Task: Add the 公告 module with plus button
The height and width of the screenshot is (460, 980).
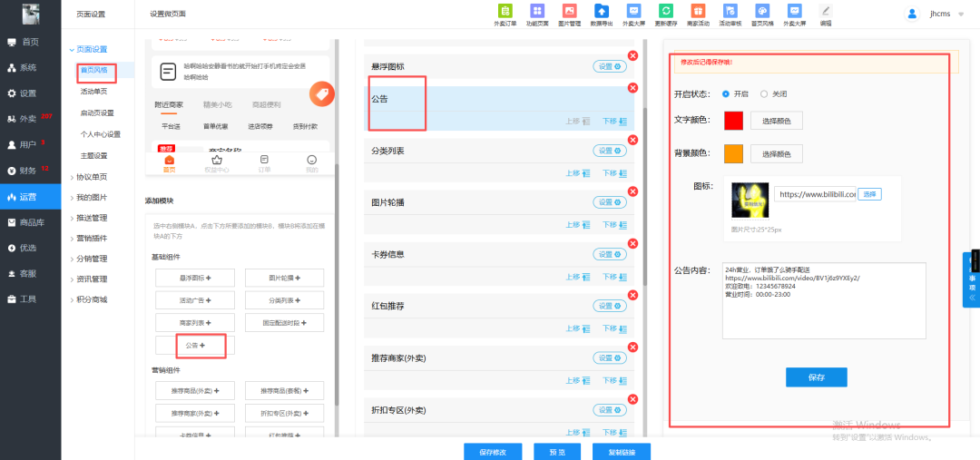Action: pos(195,346)
